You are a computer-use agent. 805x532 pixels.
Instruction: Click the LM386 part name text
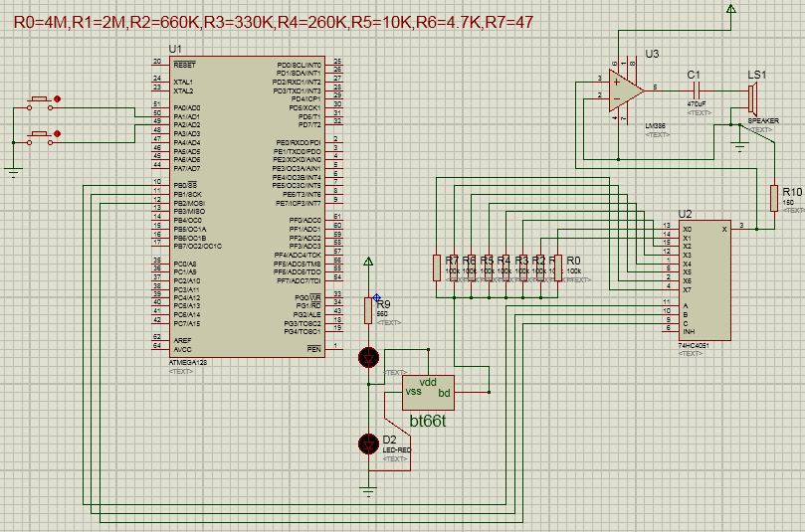(655, 125)
